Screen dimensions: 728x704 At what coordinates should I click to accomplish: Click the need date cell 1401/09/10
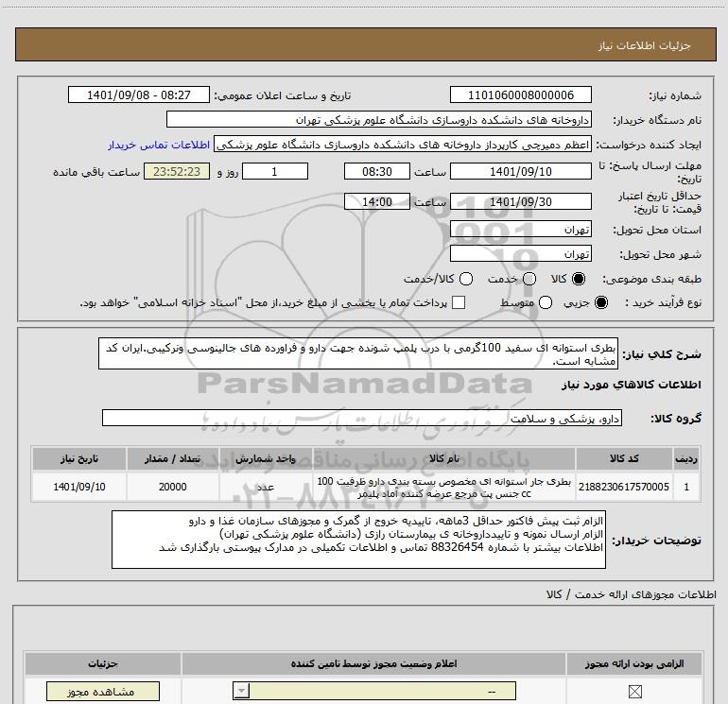pyautogui.click(x=78, y=487)
